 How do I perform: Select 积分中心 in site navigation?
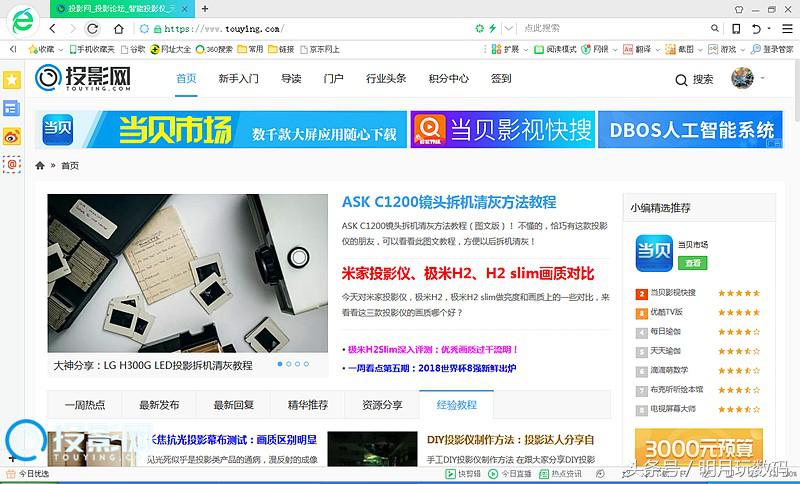448,79
